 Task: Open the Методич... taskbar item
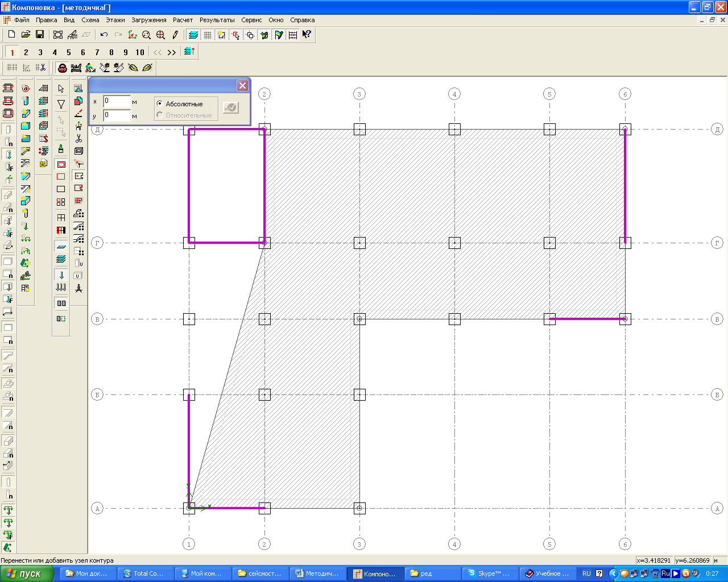(317, 574)
